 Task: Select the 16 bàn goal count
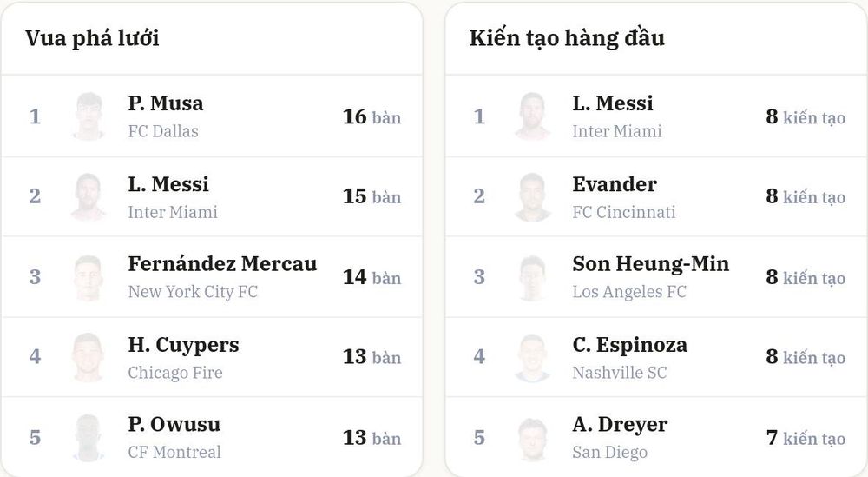tap(372, 117)
